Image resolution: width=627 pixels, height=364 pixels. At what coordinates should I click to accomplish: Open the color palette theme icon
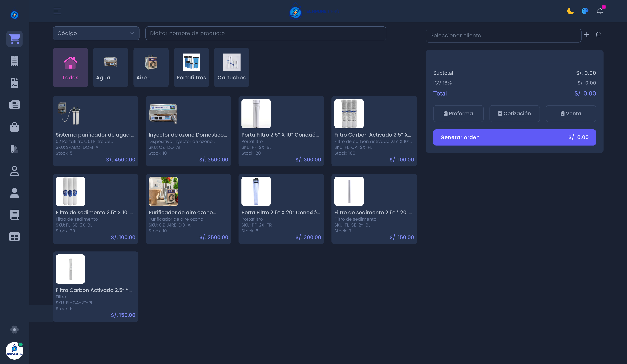[585, 11]
